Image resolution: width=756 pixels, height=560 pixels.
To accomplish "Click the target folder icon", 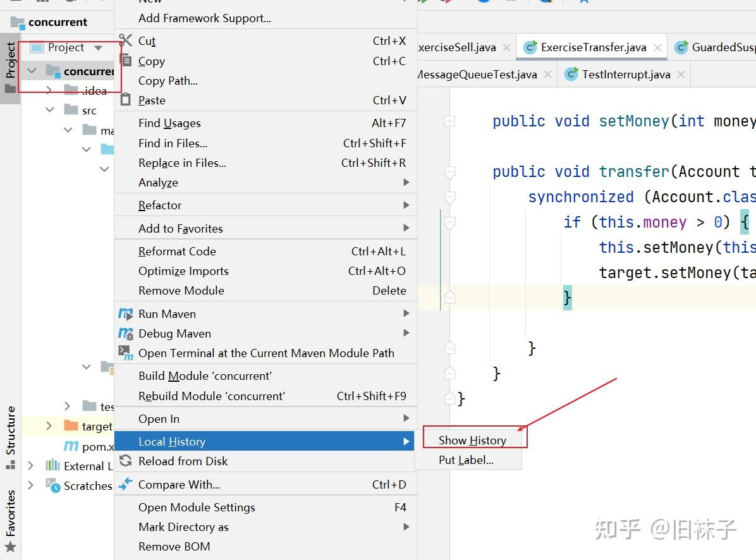I will point(71,425).
